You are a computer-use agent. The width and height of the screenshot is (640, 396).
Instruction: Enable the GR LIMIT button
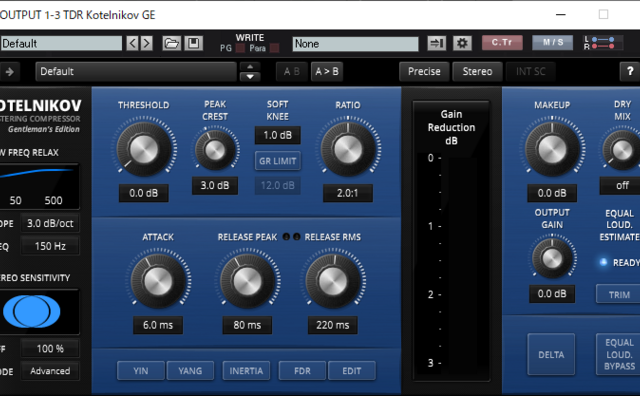coord(278,161)
